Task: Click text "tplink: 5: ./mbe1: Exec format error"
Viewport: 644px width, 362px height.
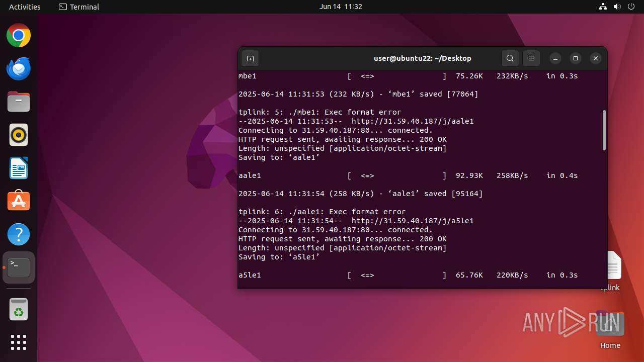Action: (320, 112)
